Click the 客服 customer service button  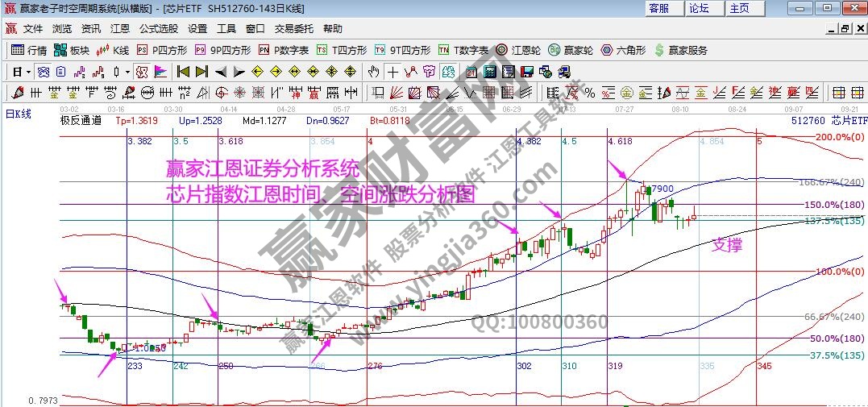coord(659,8)
